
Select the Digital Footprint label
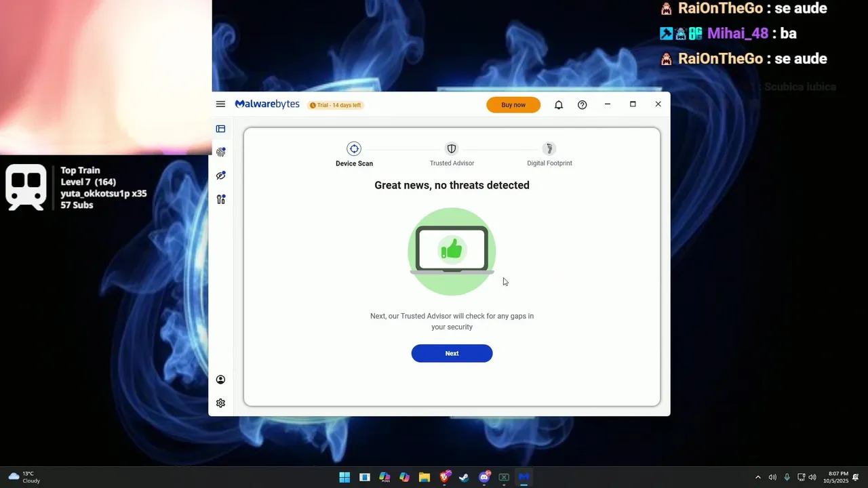[x=549, y=163]
